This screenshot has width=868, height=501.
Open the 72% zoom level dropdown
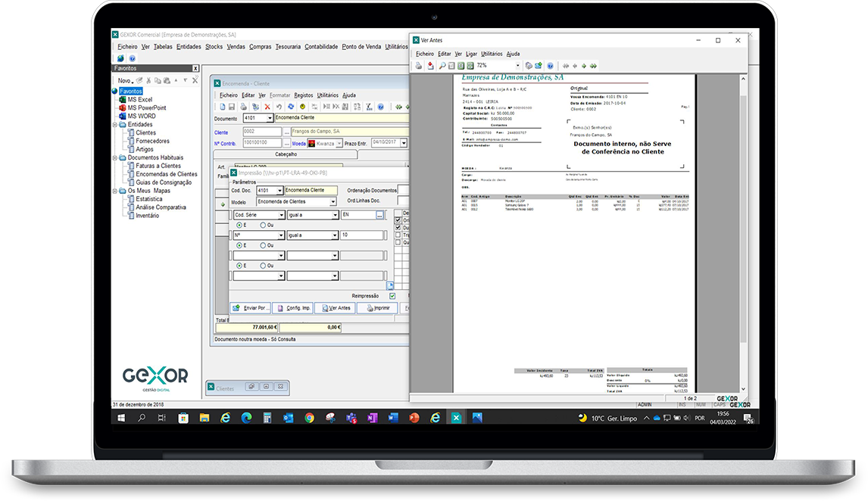tap(517, 66)
